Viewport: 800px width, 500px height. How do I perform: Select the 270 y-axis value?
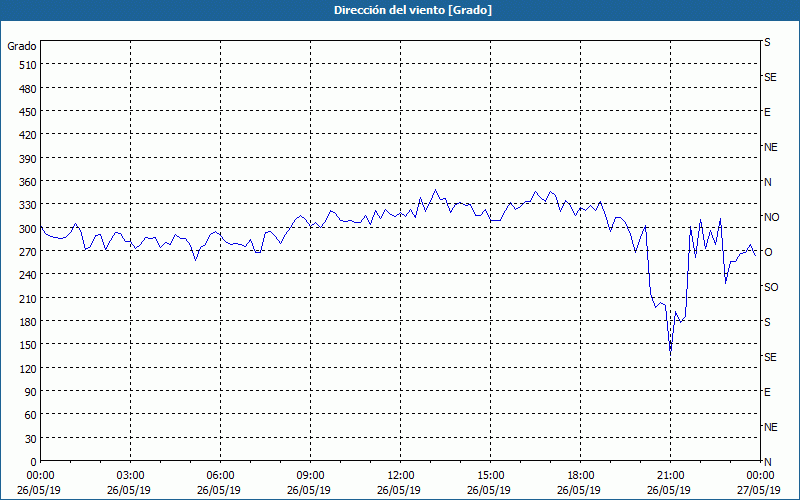[28, 252]
